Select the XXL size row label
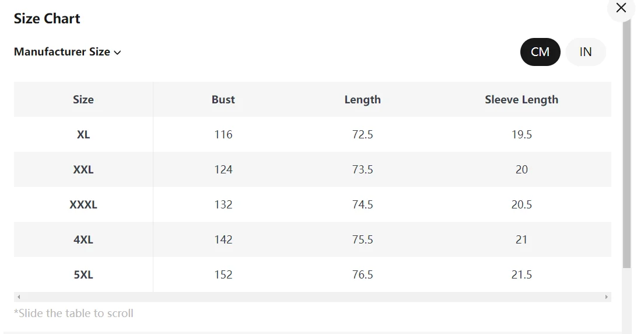This screenshot has width=644, height=334. point(83,169)
